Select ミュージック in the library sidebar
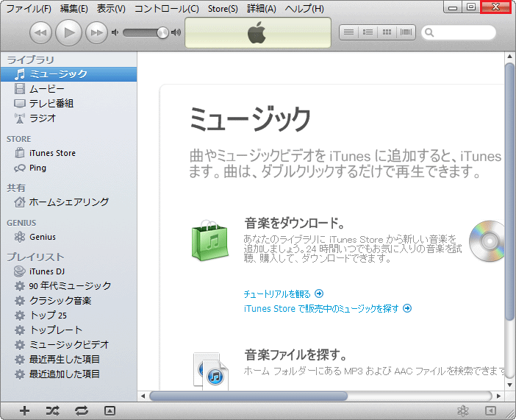Viewport: 516px width, 420px height. pyautogui.click(x=68, y=74)
